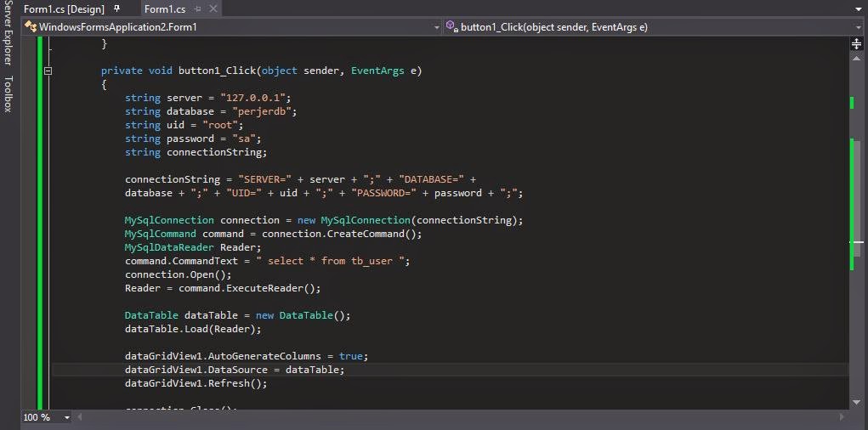Click the 'EventArgs' type in the signature
Viewport: 868px width, 430px height.
377,71
